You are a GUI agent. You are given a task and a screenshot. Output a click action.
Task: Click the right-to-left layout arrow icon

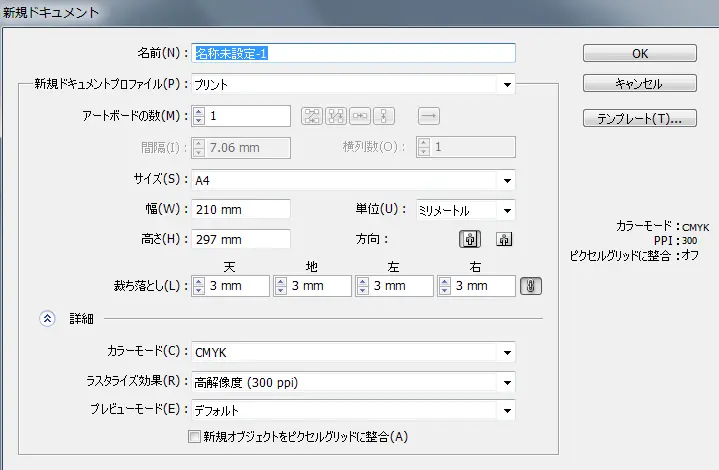coord(429,116)
